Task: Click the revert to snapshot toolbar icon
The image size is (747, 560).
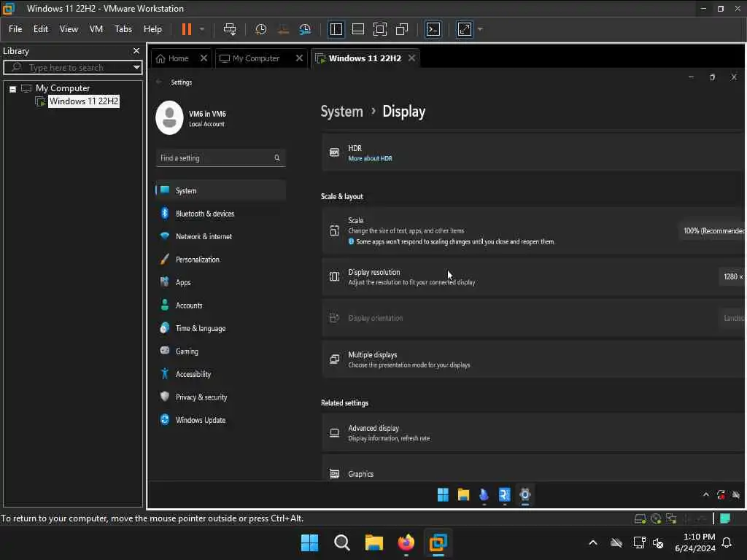Action: 283,29
